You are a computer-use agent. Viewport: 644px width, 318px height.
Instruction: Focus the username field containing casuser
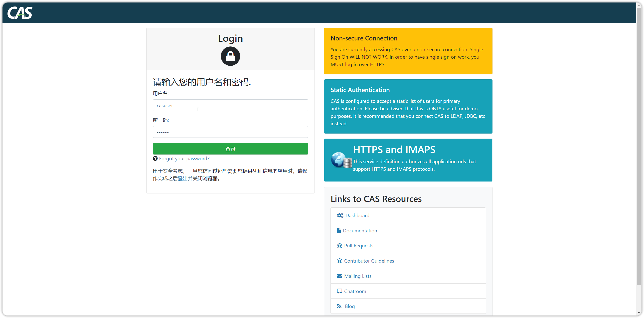pos(230,105)
